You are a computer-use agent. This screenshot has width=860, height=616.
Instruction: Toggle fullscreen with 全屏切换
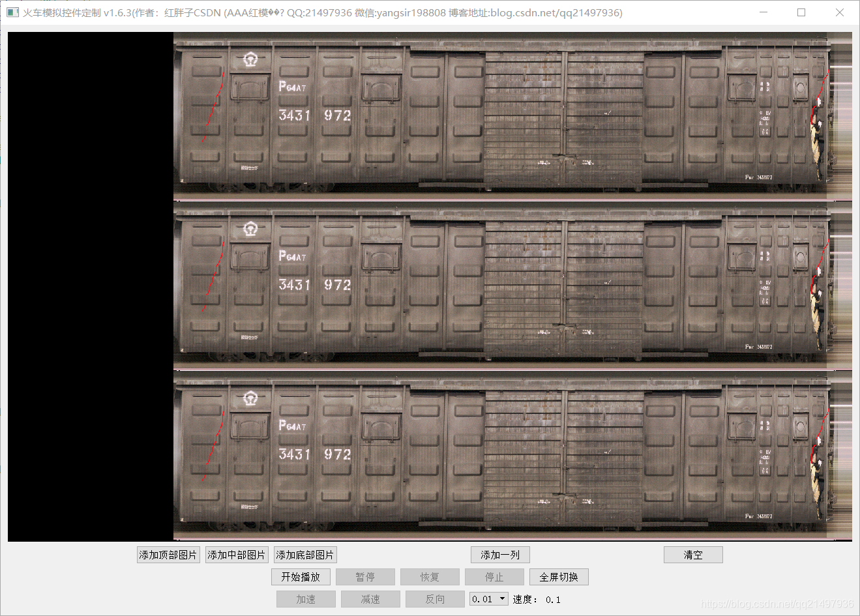click(559, 577)
